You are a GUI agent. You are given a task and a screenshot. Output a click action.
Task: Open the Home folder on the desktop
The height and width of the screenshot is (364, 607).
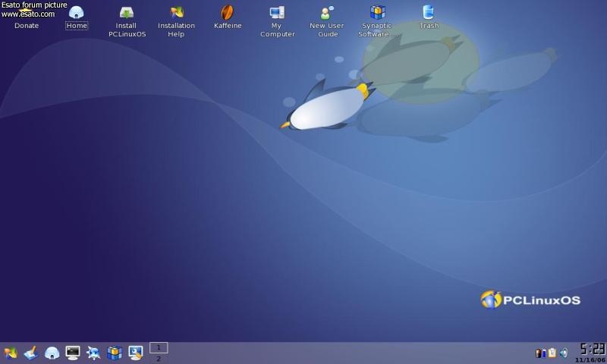pos(77,14)
